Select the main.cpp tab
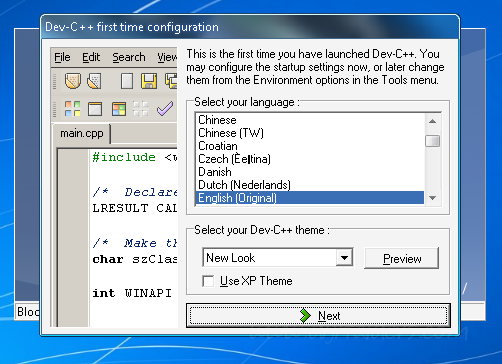Screen dimensions: 502x364 coord(82,133)
